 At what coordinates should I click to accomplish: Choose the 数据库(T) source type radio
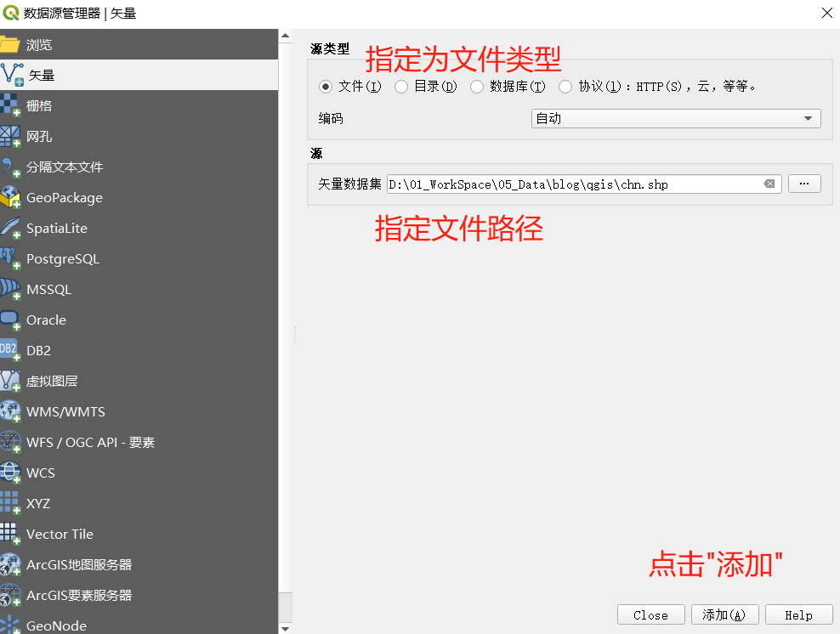coord(477,86)
